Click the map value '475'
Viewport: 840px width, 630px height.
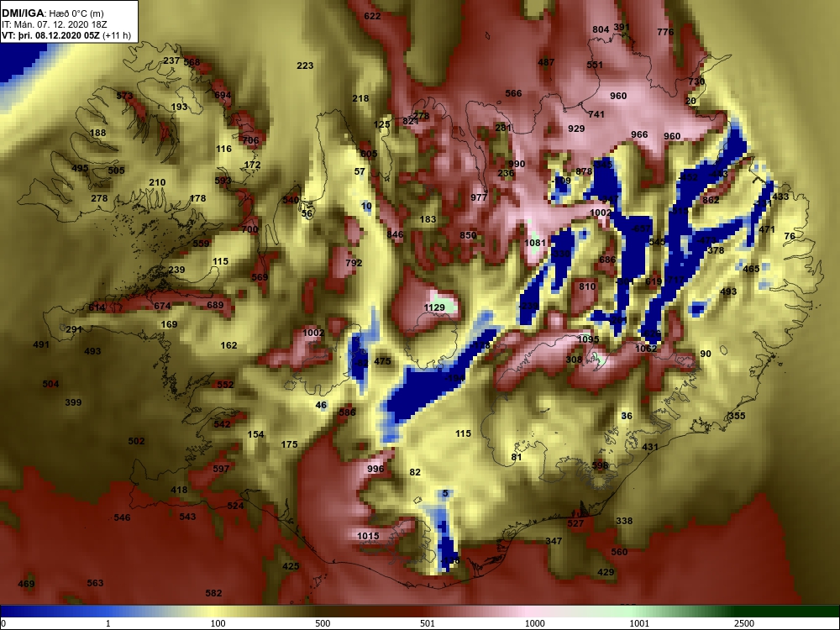tap(382, 361)
